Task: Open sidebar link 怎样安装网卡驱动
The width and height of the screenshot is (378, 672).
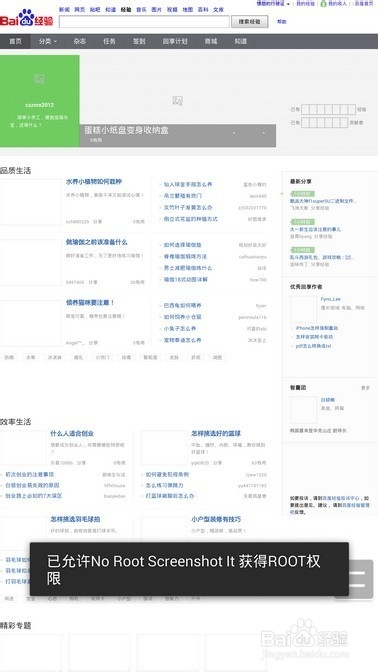Action: pyautogui.click(x=315, y=337)
